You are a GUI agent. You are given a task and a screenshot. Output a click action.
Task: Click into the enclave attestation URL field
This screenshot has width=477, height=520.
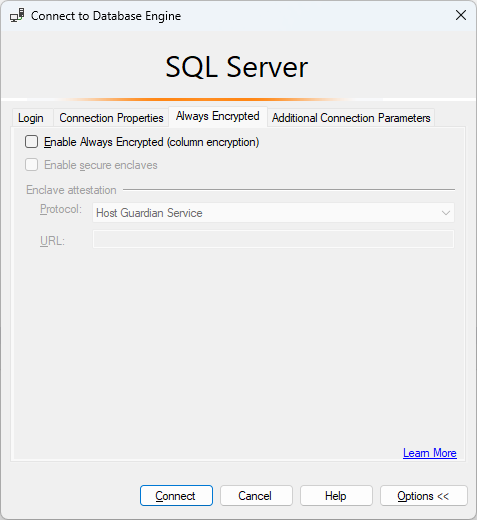[273, 239]
